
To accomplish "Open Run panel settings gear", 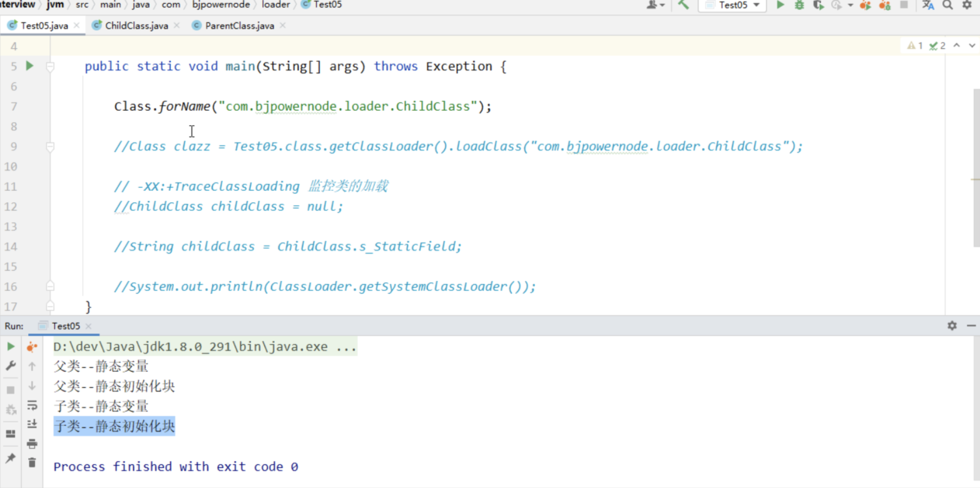I will (952, 326).
